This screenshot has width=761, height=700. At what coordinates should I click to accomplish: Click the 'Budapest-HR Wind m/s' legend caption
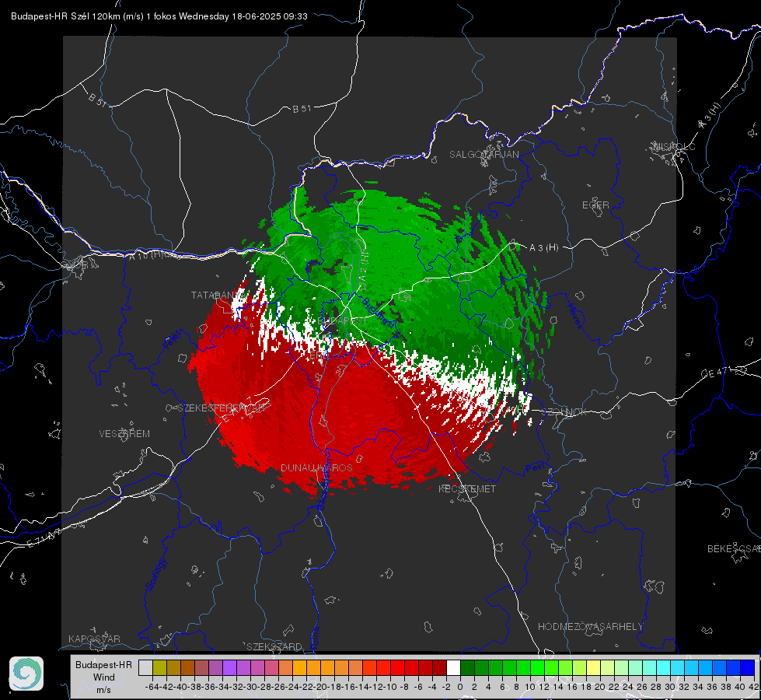pyautogui.click(x=103, y=677)
